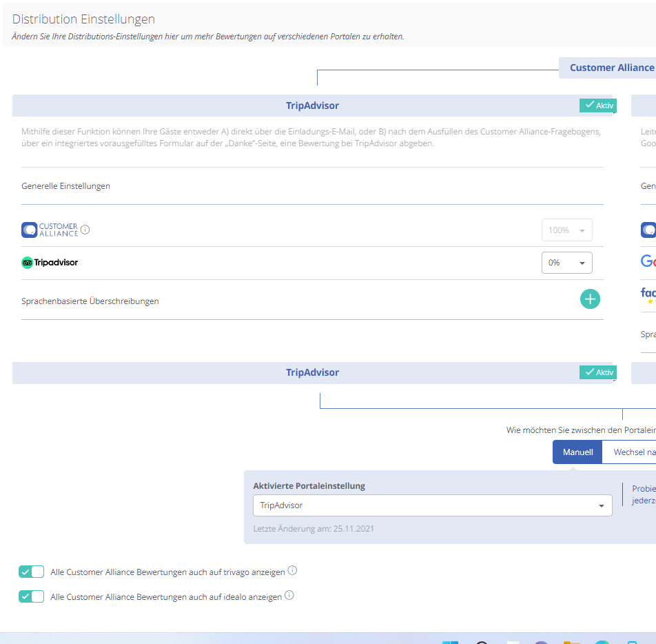Show info for the idealo reviews option
The height and width of the screenshot is (644, 656).
click(289, 595)
